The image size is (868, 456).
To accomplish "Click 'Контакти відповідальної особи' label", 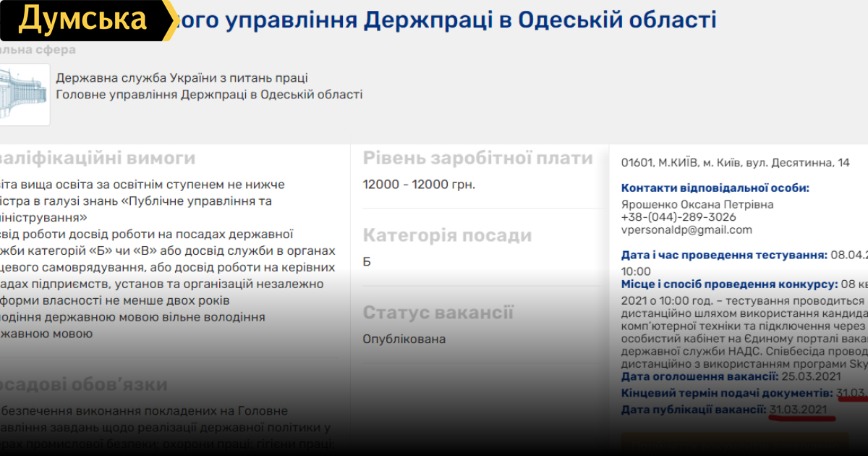I will [x=715, y=188].
